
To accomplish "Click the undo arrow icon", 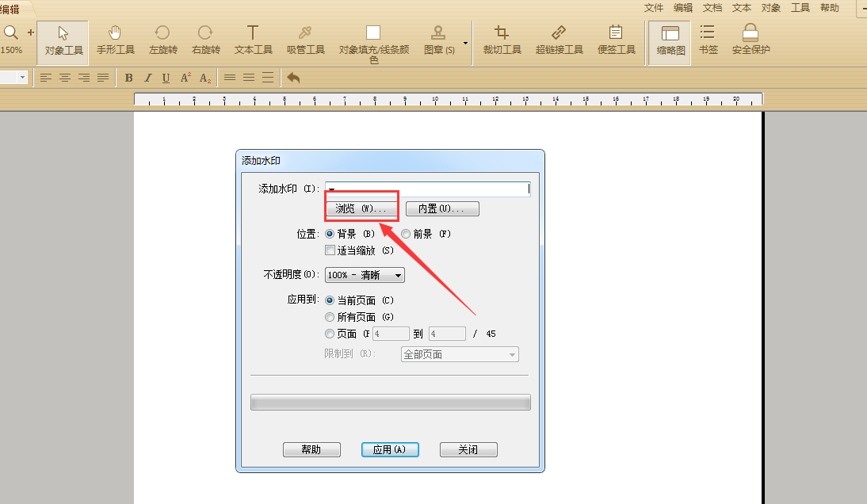I will click(293, 78).
